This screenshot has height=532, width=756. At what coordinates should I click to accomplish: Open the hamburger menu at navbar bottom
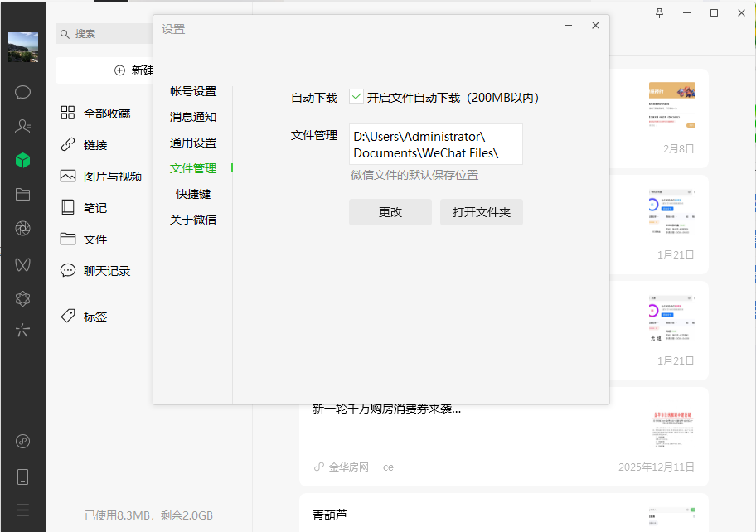click(x=22, y=510)
